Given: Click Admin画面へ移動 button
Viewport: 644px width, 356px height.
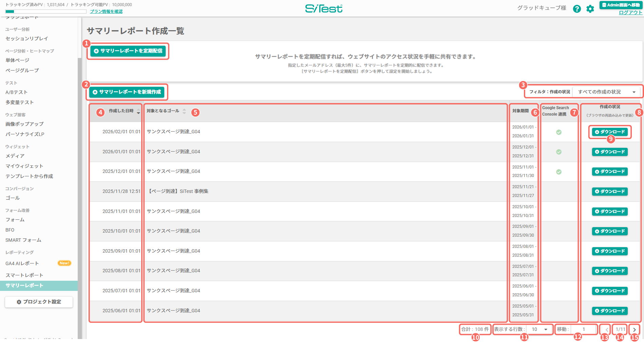Looking at the screenshot, I should coord(621,5).
